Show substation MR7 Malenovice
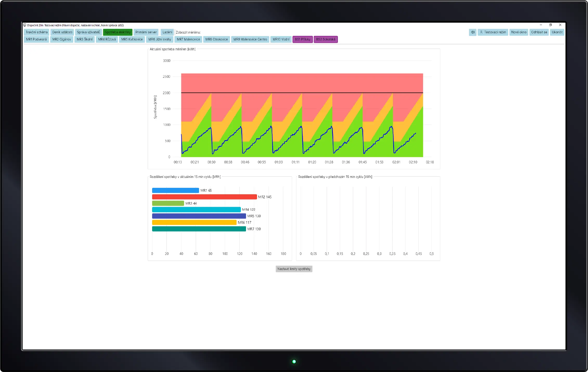This screenshot has width=588, height=372. [188, 39]
